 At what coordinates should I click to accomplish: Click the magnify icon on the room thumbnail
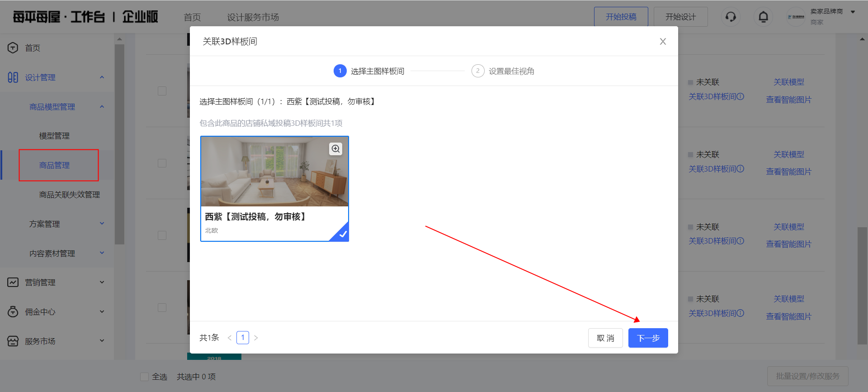coord(335,149)
